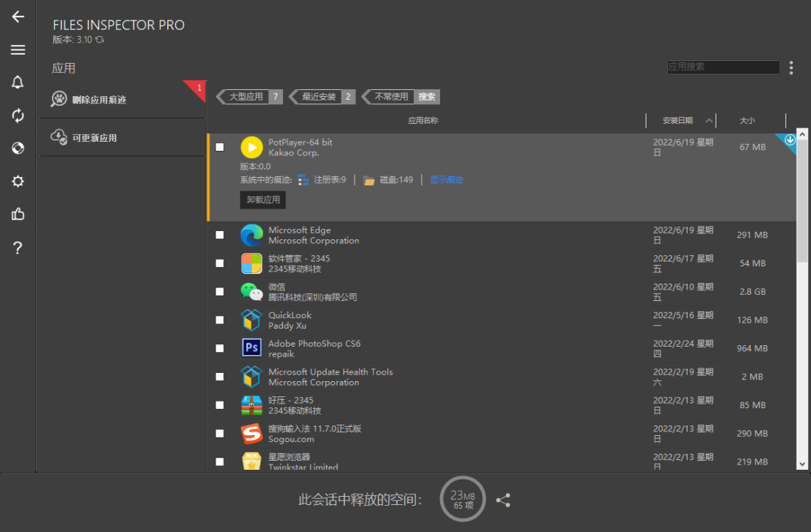Select the 微信 size 2.8 GB

752,292
